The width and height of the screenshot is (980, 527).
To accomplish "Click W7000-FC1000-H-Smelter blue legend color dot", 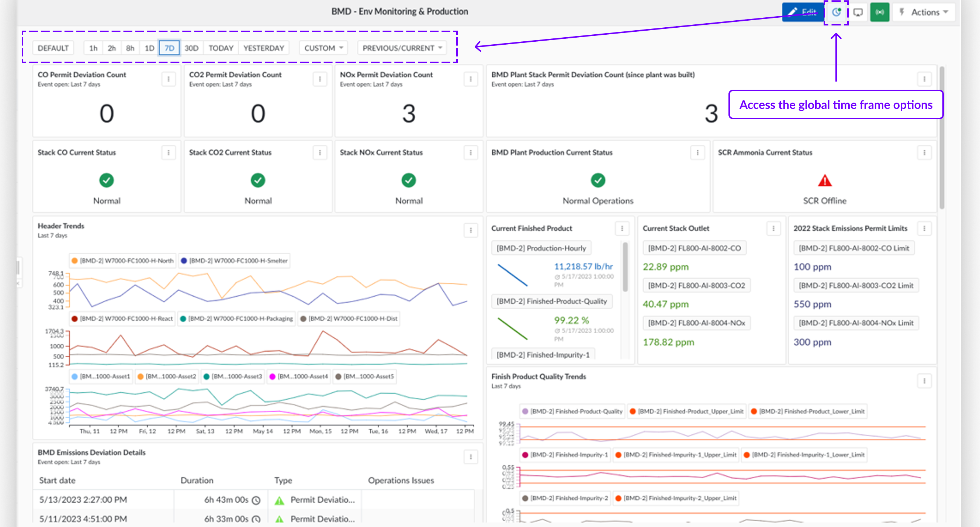I will pos(184,261).
